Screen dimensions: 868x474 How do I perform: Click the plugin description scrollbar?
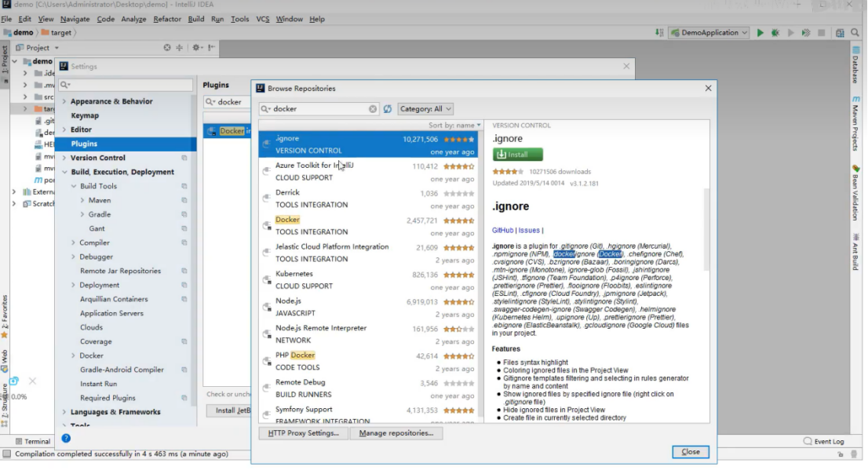(706, 229)
